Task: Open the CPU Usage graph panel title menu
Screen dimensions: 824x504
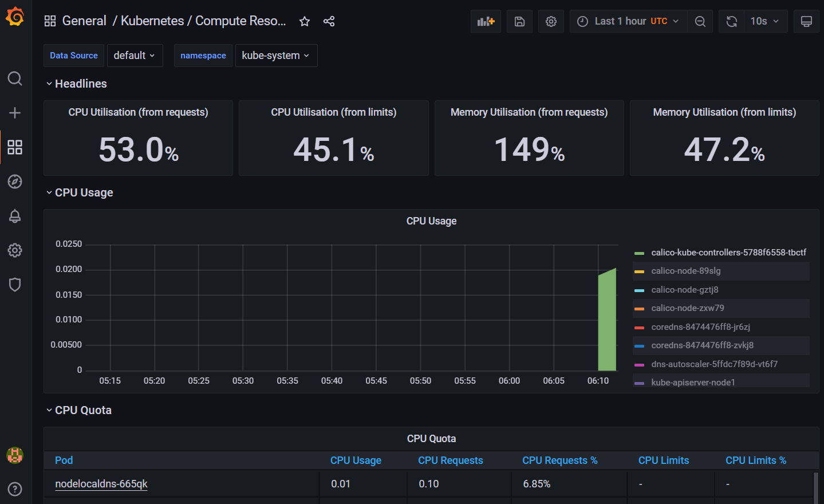Action: [431, 221]
